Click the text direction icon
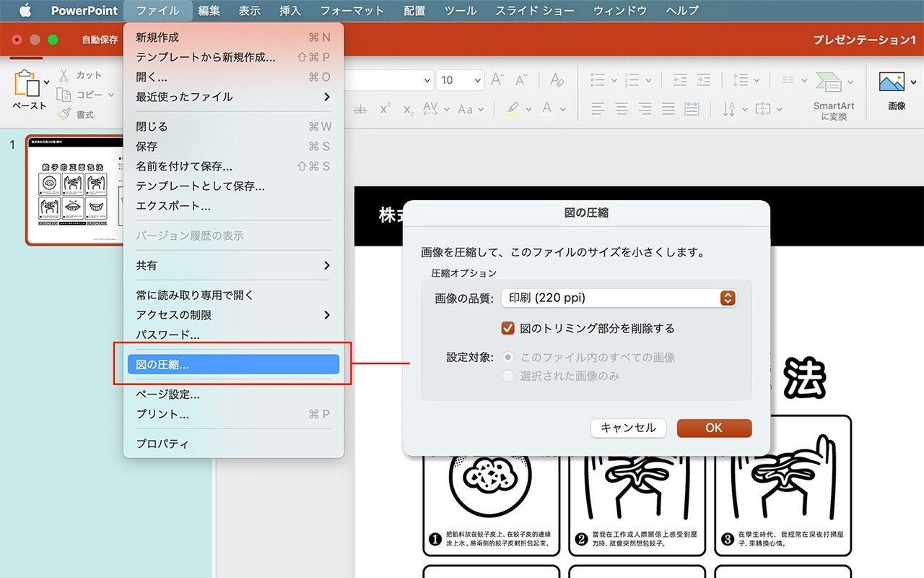The width and height of the screenshot is (924, 578). (729, 109)
